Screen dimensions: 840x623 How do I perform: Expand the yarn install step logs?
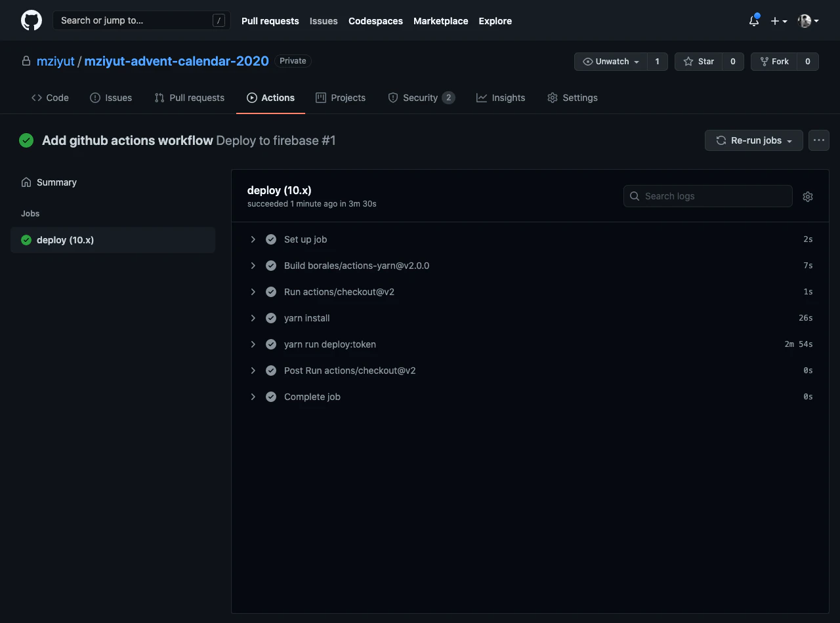click(253, 317)
